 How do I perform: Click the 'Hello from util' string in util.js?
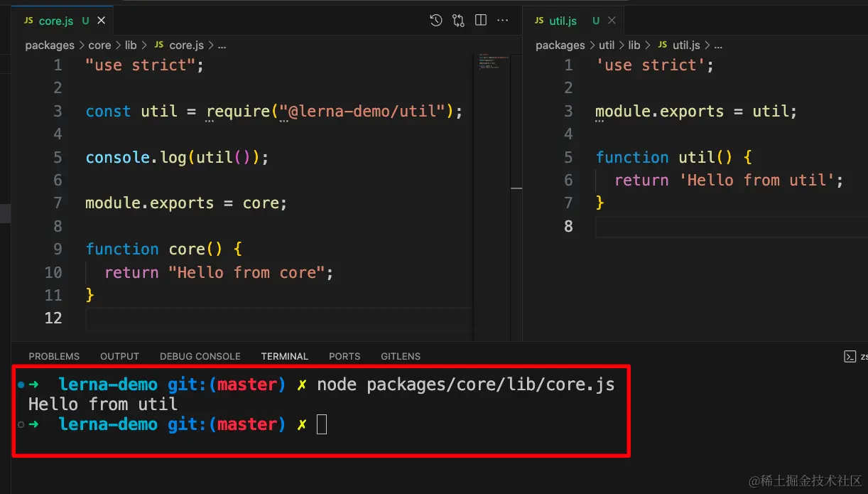[x=757, y=180]
